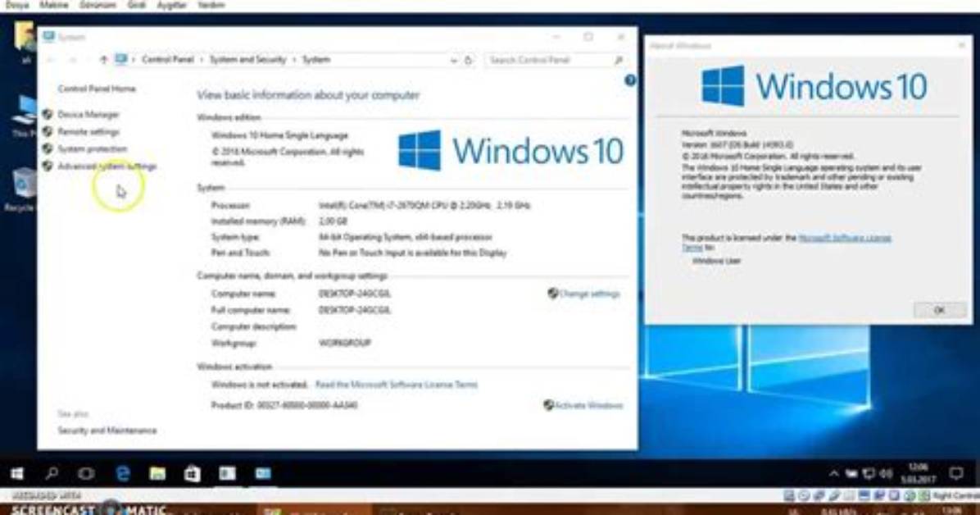Open Task View from the taskbar
The height and width of the screenshot is (515, 980).
(x=86, y=474)
